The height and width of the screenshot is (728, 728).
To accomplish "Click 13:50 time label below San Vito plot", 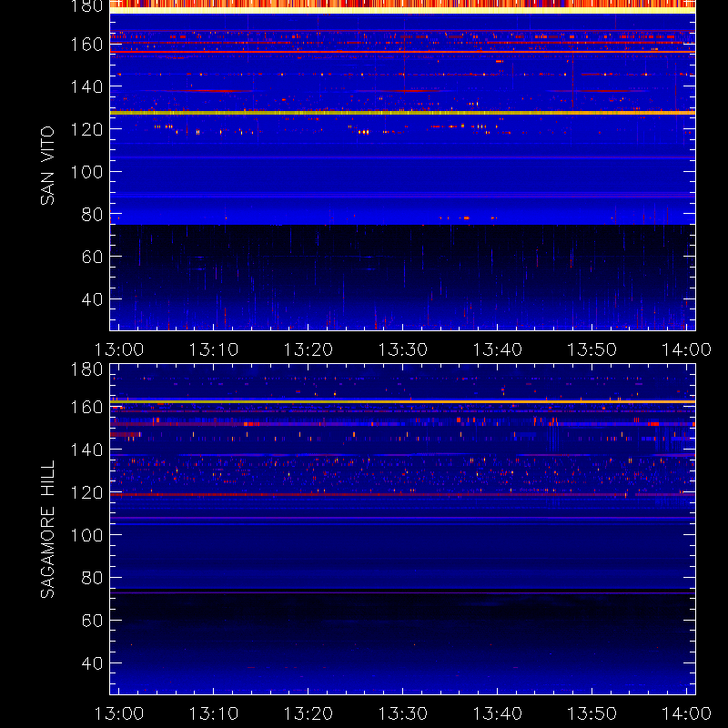I will (x=592, y=349).
